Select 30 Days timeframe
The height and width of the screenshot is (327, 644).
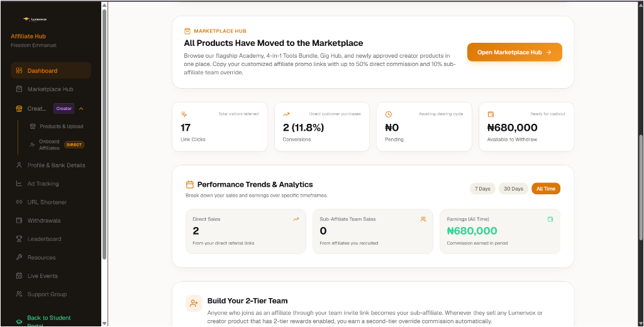point(513,189)
